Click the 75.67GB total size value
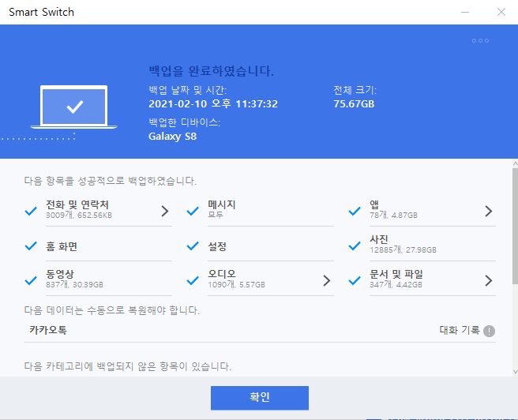The height and width of the screenshot is (420, 518). coord(354,104)
